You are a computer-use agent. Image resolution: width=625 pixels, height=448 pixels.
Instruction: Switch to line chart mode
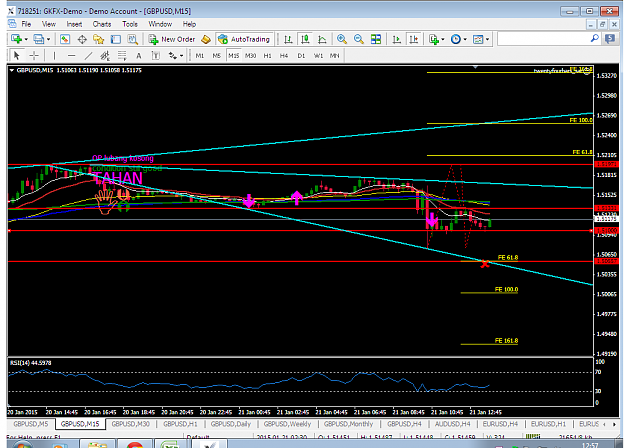[322, 39]
